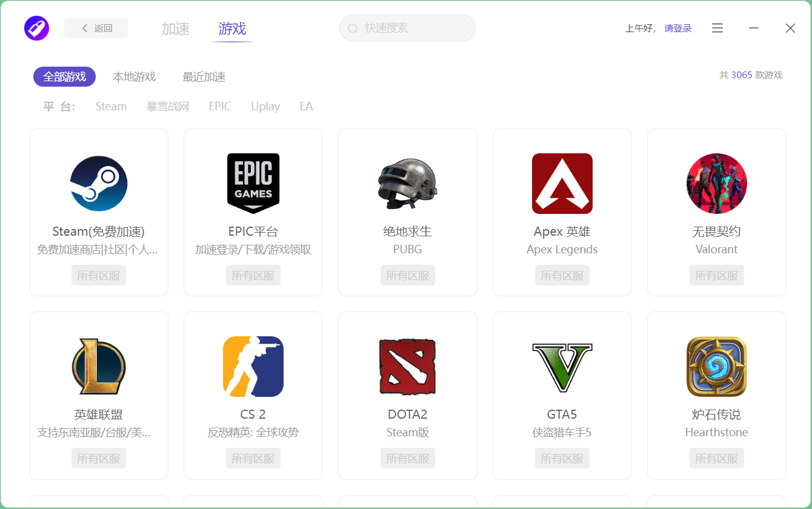Open 所有区服 dropdown under EPIC平台

click(x=253, y=276)
